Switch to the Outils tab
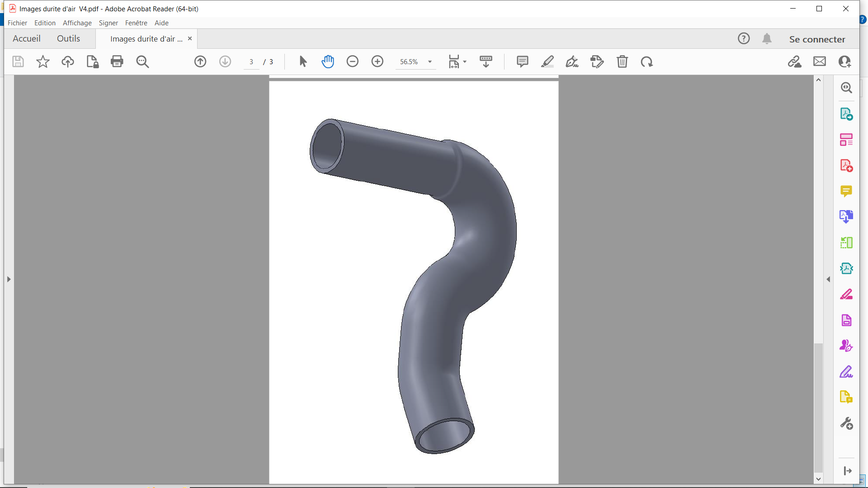Image resolution: width=868 pixels, height=488 pixels. (x=68, y=39)
